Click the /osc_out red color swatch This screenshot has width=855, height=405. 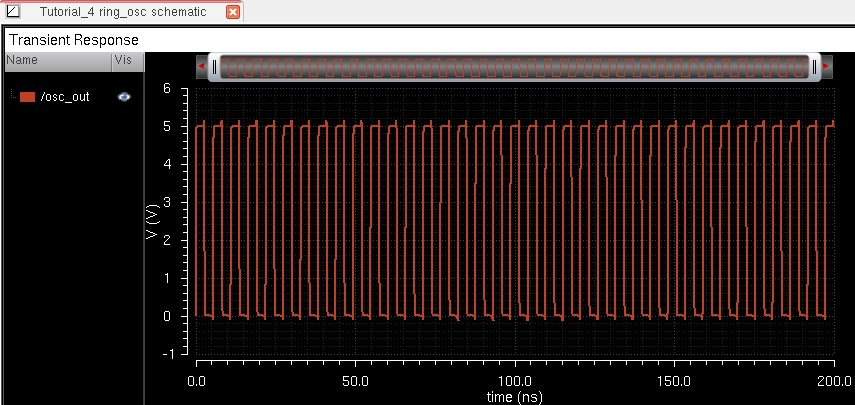pos(27,97)
